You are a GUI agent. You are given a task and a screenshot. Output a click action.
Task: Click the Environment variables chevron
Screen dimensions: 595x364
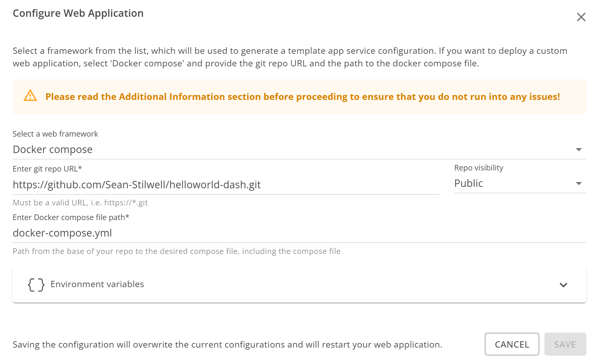[x=564, y=285]
